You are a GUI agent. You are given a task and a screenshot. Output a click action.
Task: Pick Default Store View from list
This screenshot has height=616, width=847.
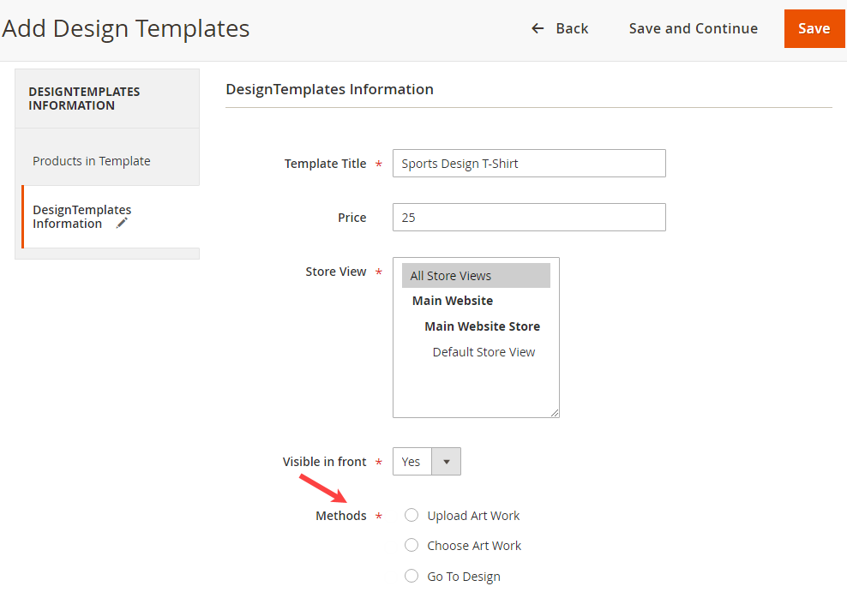point(484,352)
